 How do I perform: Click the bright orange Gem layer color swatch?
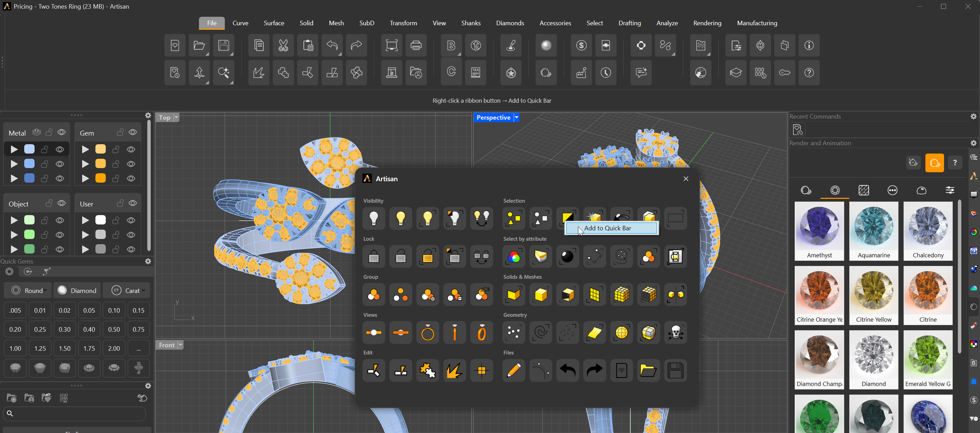click(x=101, y=178)
